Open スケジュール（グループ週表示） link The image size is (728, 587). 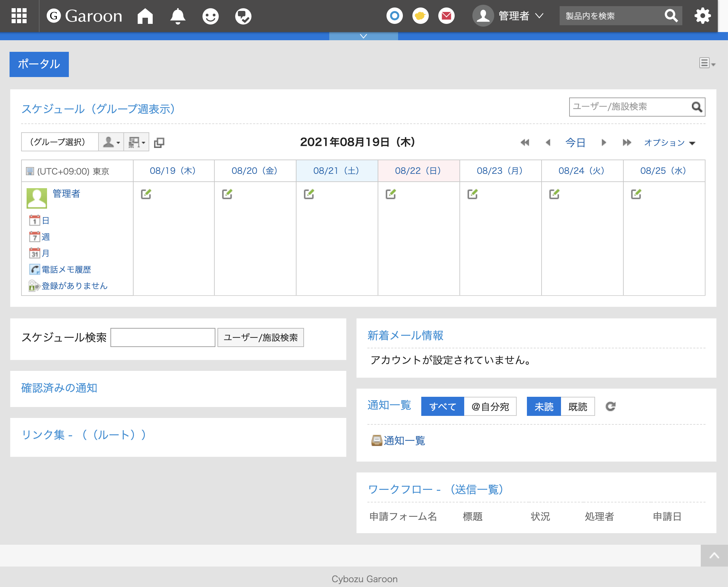[98, 109]
